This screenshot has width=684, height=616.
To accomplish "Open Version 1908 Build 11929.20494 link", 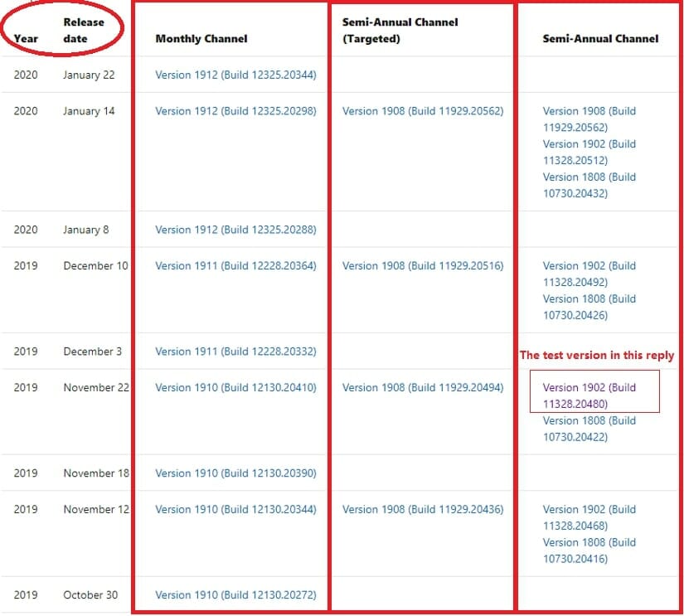I will [423, 388].
